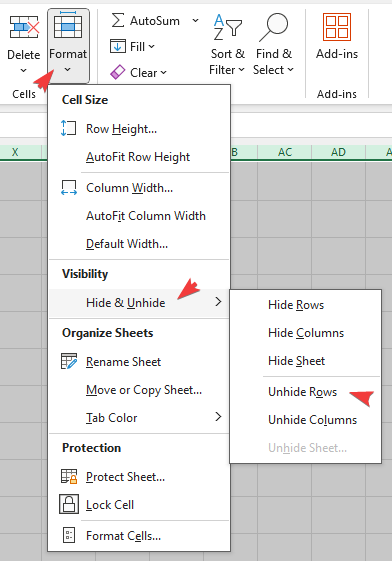Expand the AutoSum dropdown arrow
The height and width of the screenshot is (561, 392).
tap(195, 20)
